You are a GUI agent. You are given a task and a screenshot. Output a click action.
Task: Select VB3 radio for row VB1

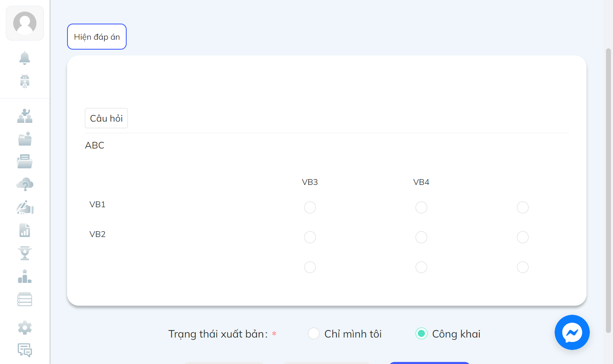(x=310, y=207)
